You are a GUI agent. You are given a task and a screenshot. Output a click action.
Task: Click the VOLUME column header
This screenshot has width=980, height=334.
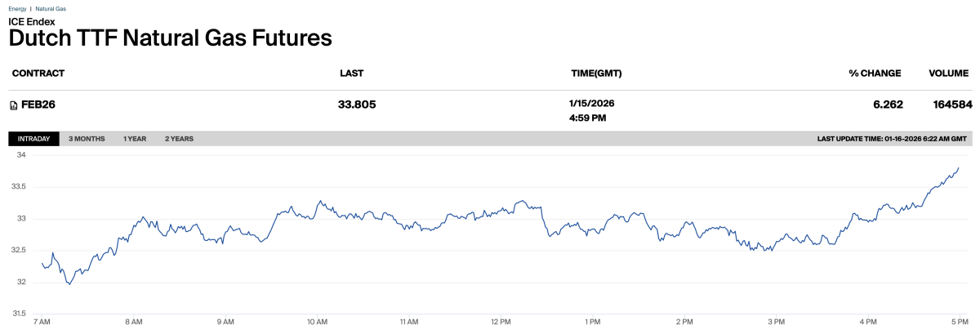(948, 73)
